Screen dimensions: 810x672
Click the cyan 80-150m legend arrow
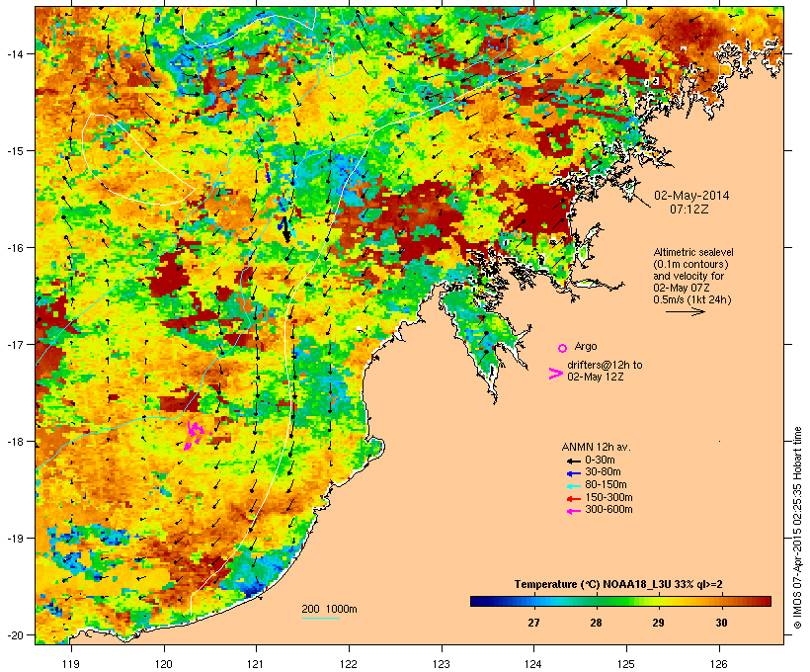(574, 486)
